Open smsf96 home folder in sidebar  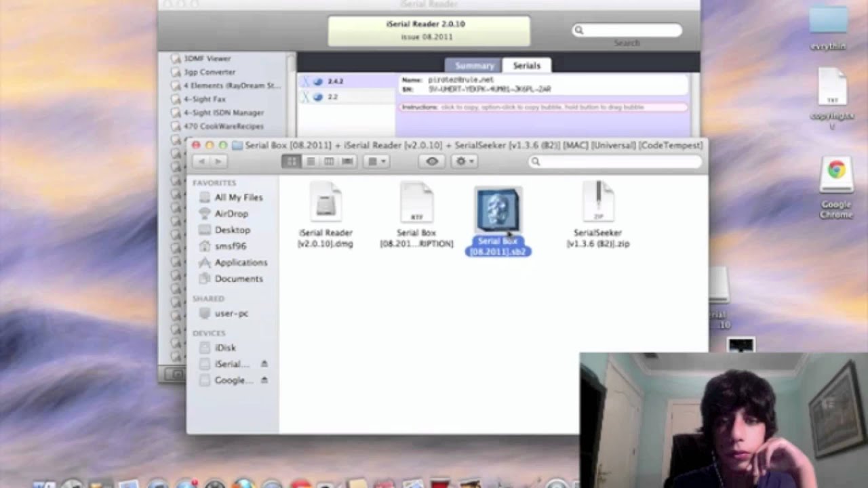coord(232,246)
